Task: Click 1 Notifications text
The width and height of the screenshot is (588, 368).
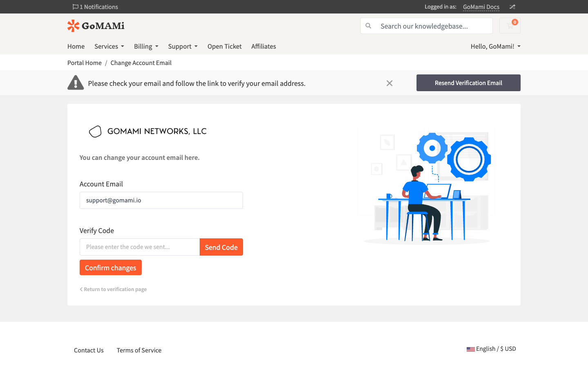Action: pyautogui.click(x=99, y=7)
